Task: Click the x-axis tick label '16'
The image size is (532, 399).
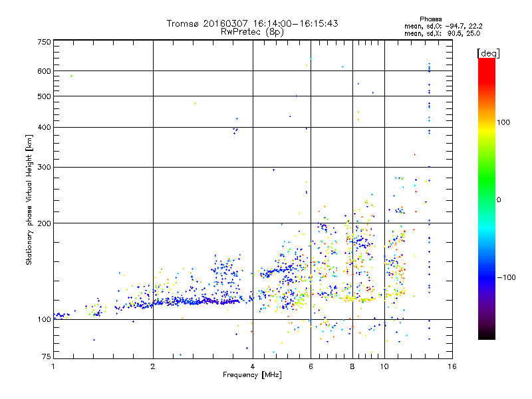Action: tap(452, 366)
